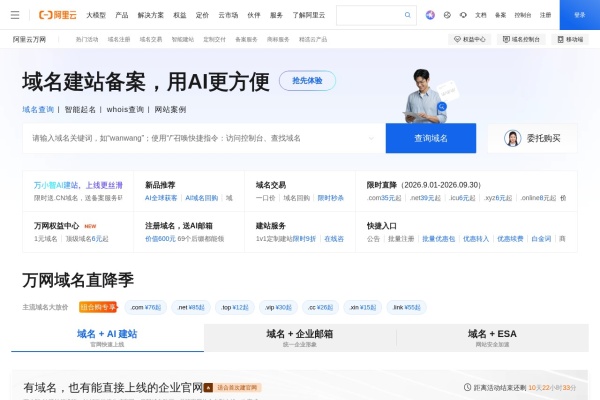The width and height of the screenshot is (600, 400).
Task: Click the 阿里云 logo
Action: point(58,15)
